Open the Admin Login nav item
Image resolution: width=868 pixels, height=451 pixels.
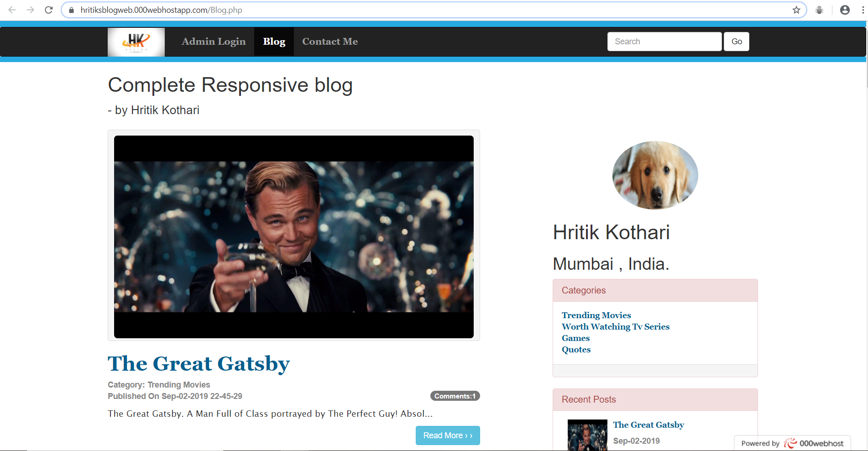(x=214, y=42)
